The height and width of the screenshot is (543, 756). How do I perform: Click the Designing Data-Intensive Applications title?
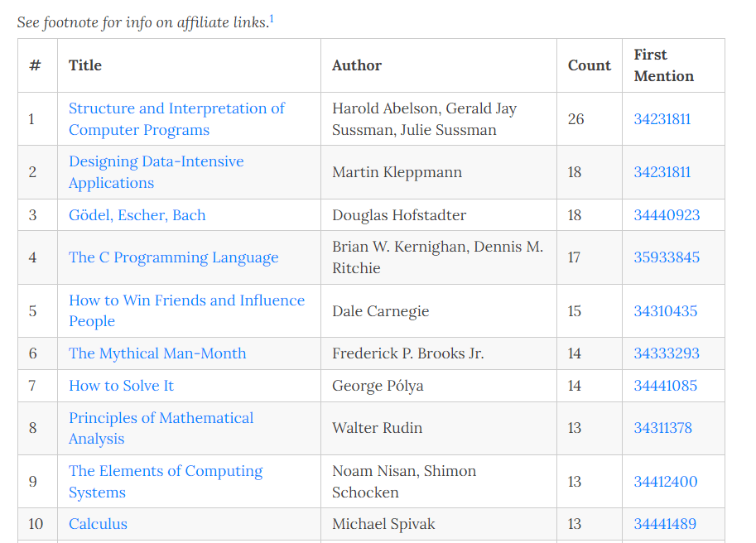tap(156, 161)
